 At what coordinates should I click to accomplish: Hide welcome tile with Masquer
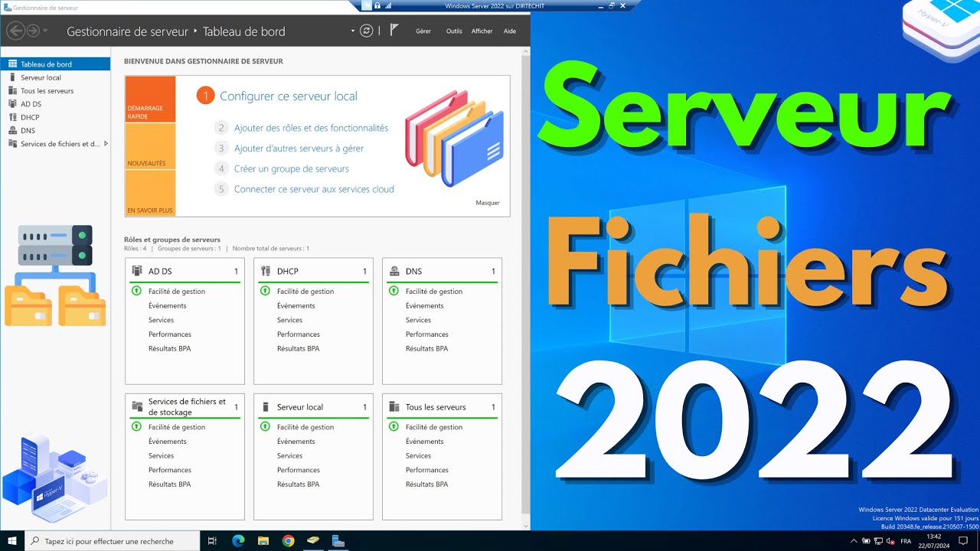488,203
